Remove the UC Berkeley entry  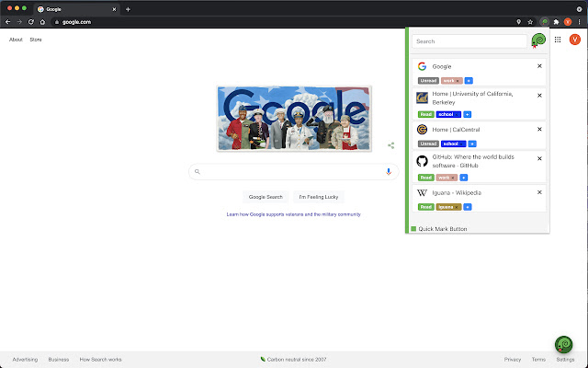click(539, 96)
